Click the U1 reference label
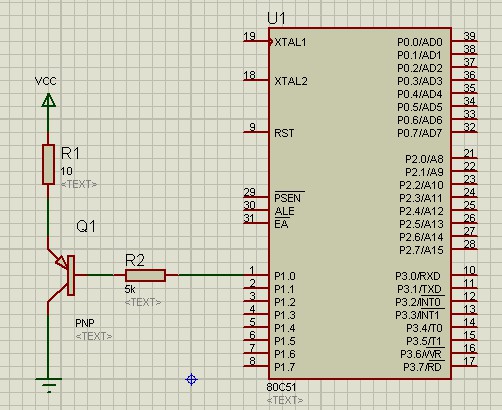 (276, 18)
